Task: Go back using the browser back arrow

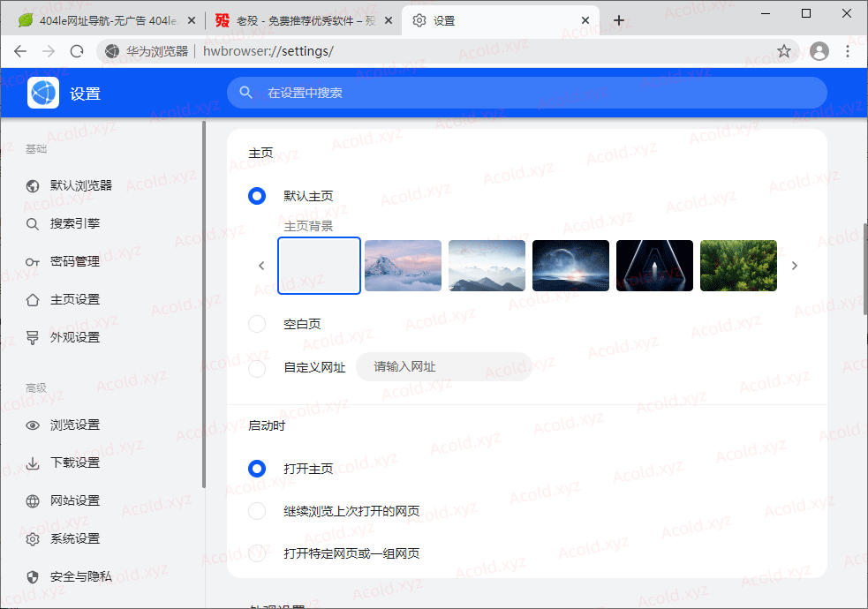Action: click(20, 51)
